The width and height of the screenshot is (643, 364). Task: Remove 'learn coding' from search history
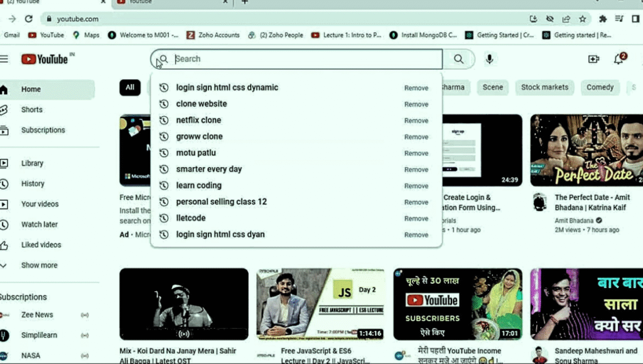(416, 186)
